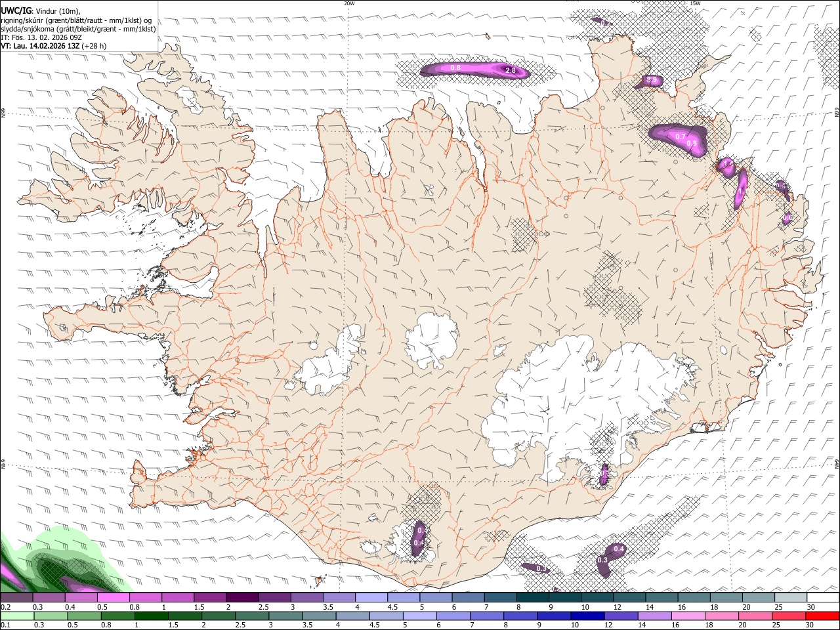
Task: Pick the light lavender 4 snow legend swatch
Action: [x=371, y=598]
